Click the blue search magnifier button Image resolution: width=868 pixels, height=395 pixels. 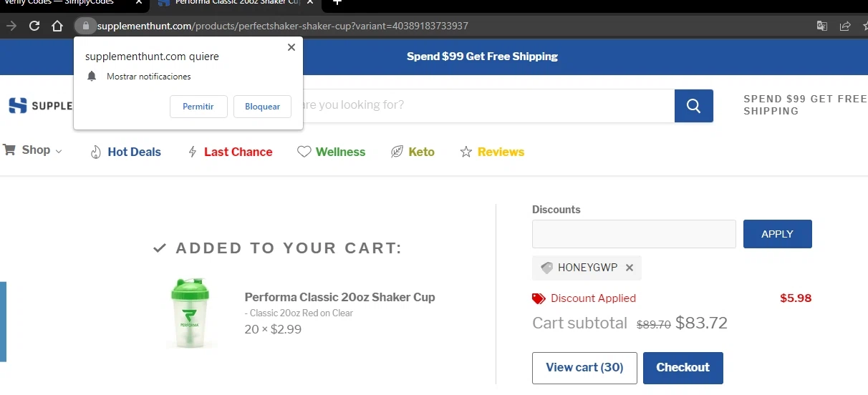pyautogui.click(x=693, y=106)
